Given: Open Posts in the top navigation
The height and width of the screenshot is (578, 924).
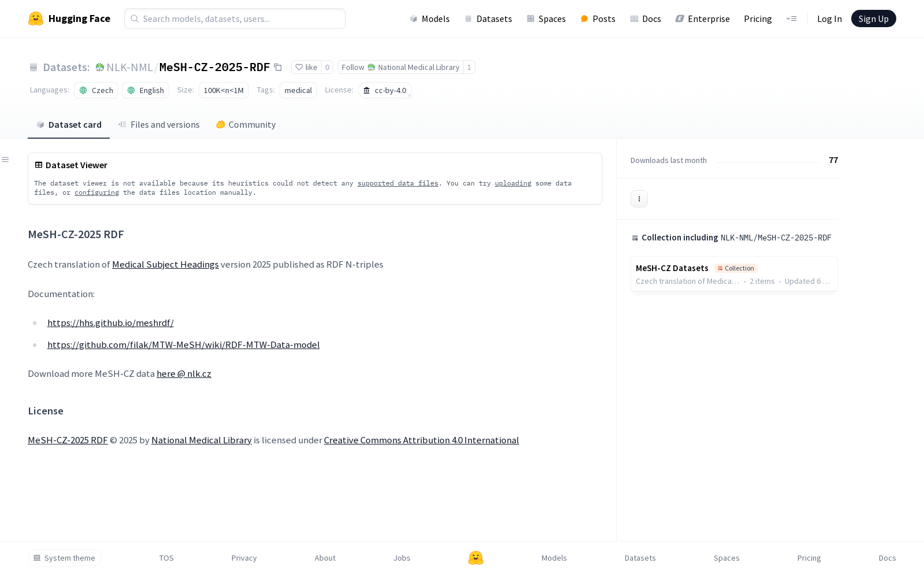Looking at the screenshot, I should pyautogui.click(x=598, y=18).
